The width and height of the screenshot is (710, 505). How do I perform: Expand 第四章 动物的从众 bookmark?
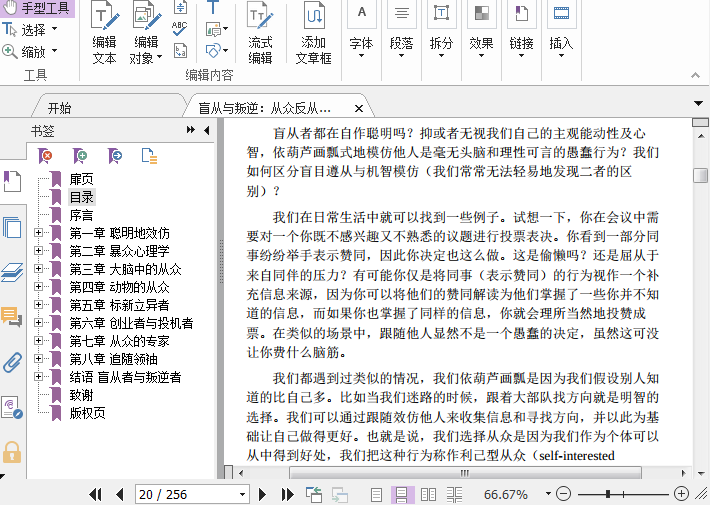[x=38, y=287]
